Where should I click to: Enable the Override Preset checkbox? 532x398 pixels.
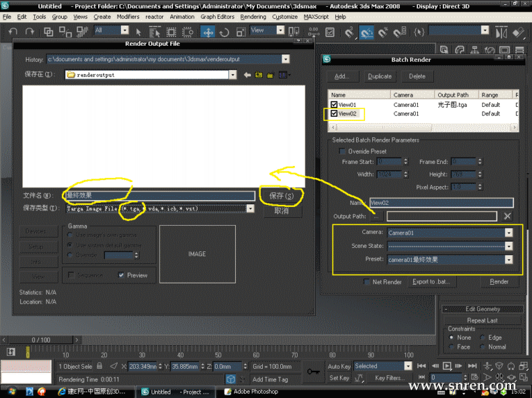click(x=342, y=151)
